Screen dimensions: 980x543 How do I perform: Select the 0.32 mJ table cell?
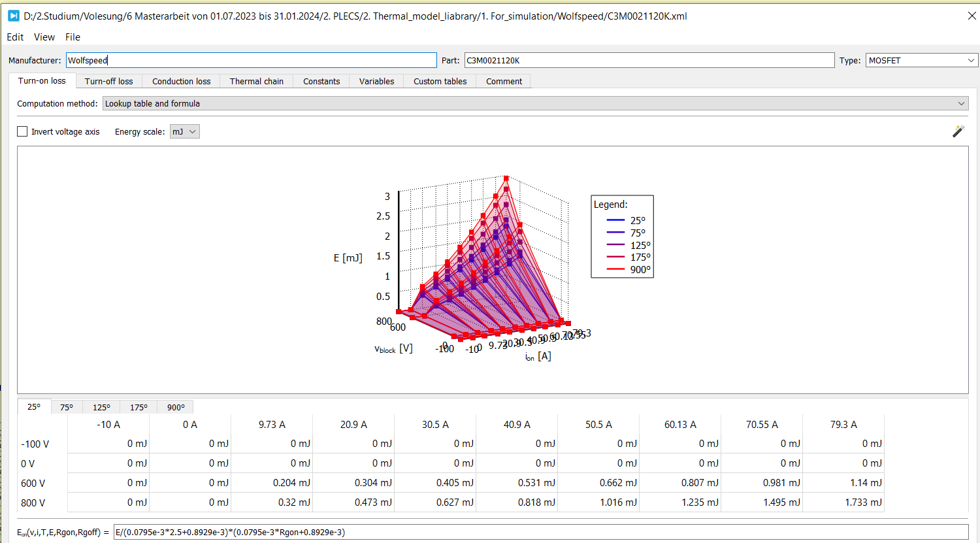pos(272,502)
